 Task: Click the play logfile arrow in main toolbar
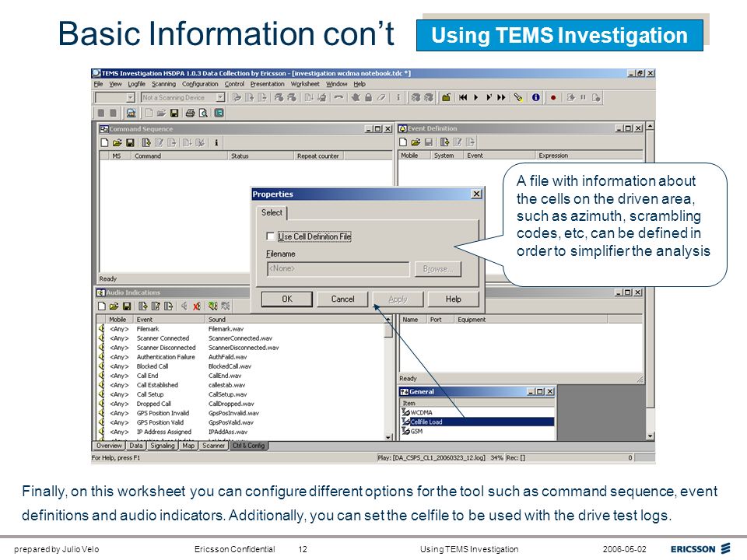(x=476, y=98)
